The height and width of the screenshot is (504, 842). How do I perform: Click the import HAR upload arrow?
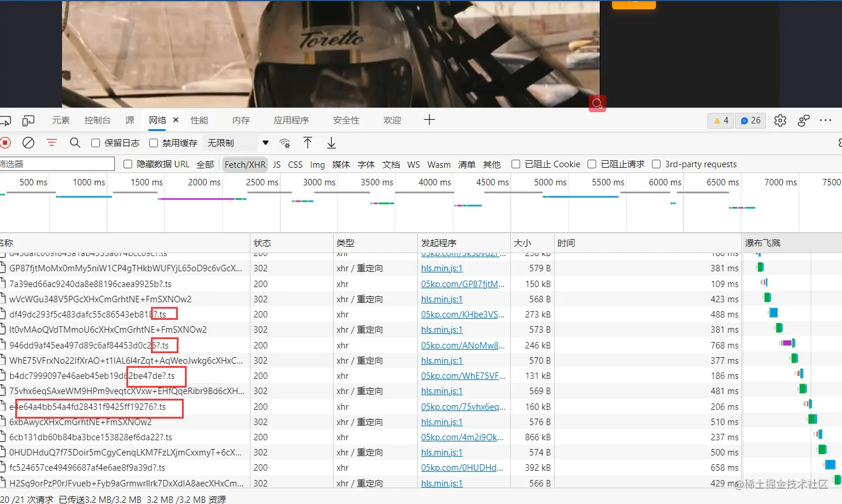[308, 143]
